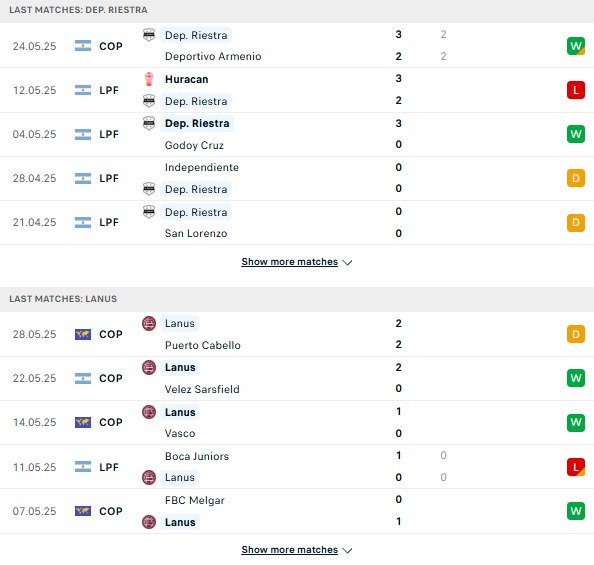
Task: Click the Huracan team crest icon
Action: tap(149, 79)
